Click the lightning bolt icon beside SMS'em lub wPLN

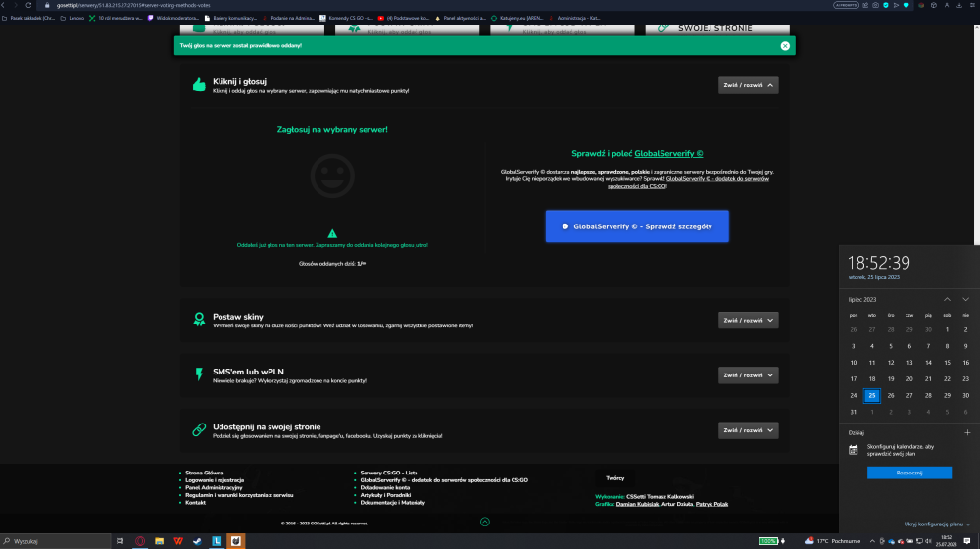(199, 374)
